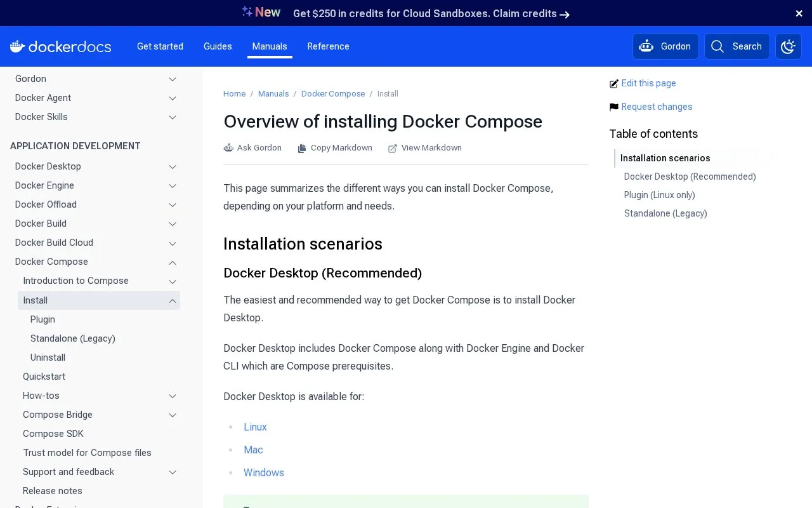812x508 pixels.
Task: Open Plugin under Install in sidebar
Action: [x=43, y=319]
